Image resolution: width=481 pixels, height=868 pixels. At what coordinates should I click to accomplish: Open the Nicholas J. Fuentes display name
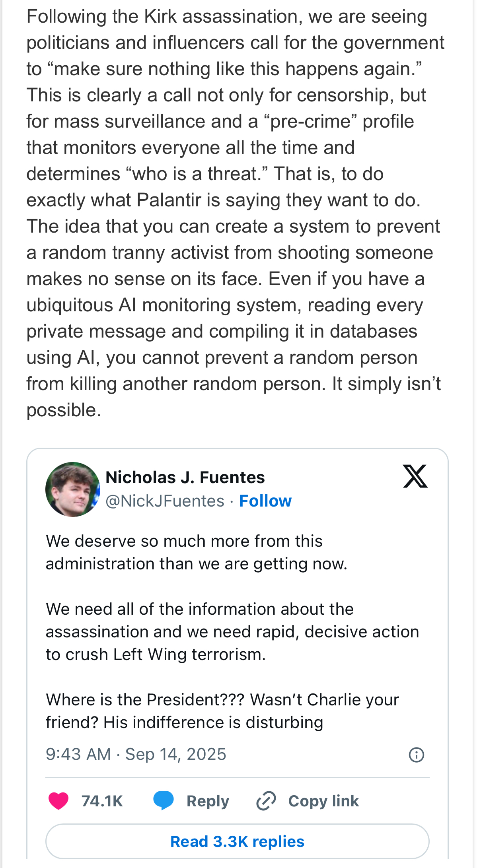(x=185, y=477)
